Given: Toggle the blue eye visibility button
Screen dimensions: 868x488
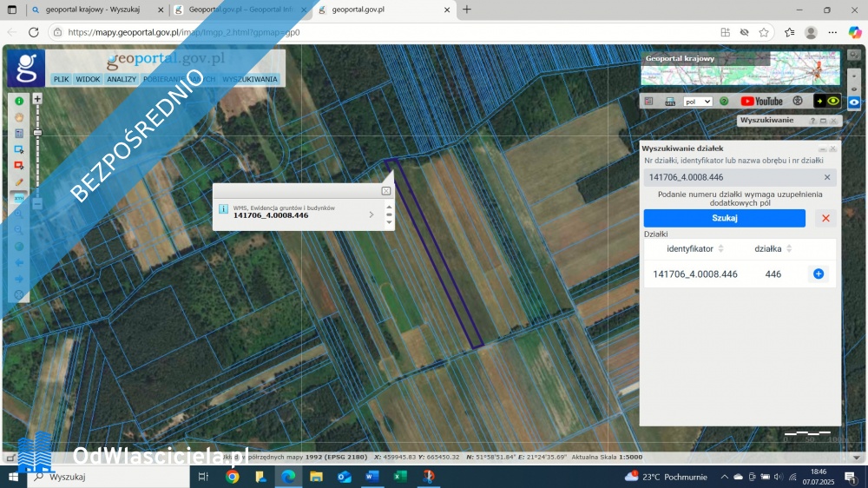Looking at the screenshot, I should (853, 102).
